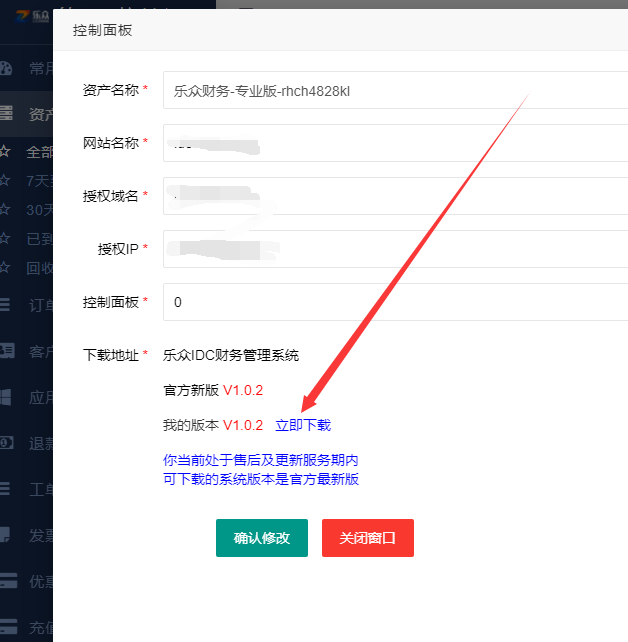This screenshot has width=628, height=642.
Task: Click the sticky note icon beside 发票
Action: pyautogui.click(x=5, y=535)
